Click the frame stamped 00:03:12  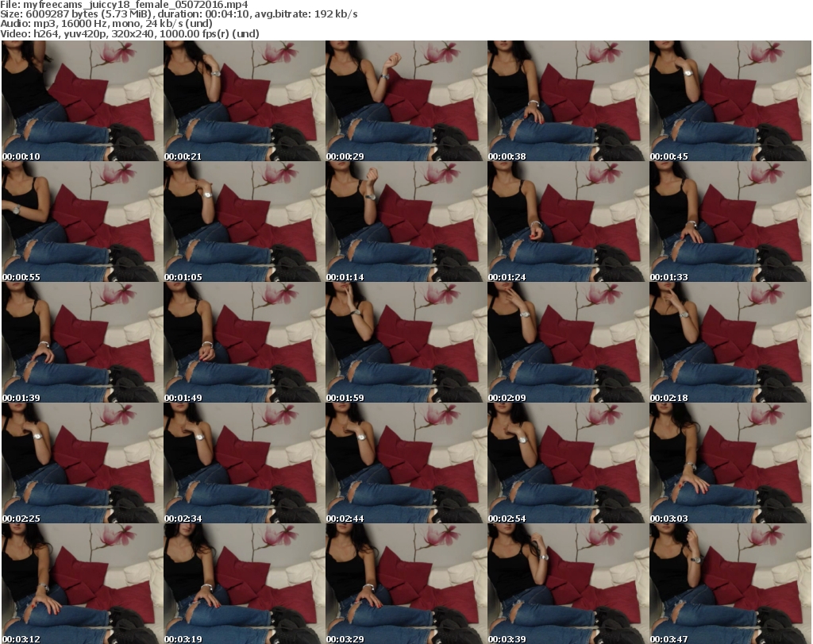[82, 584]
